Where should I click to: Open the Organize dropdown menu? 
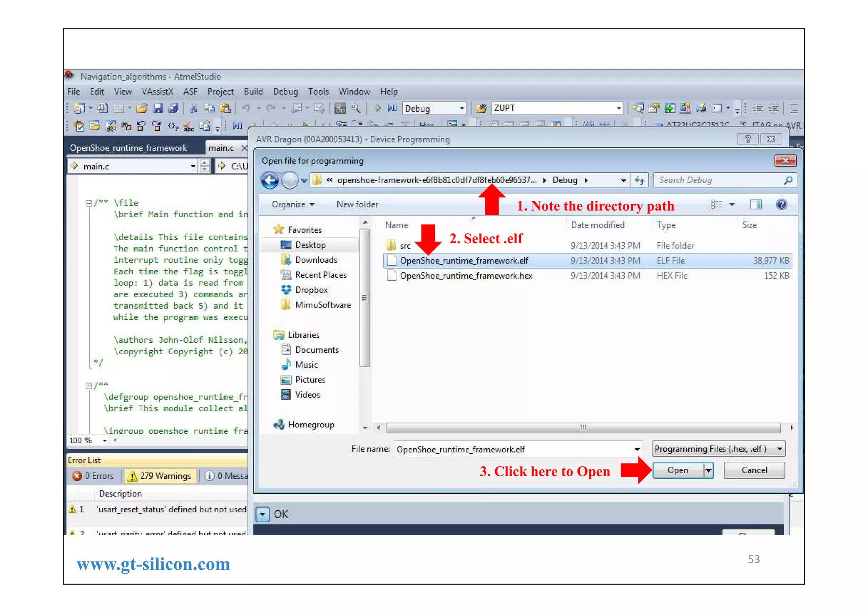point(293,205)
